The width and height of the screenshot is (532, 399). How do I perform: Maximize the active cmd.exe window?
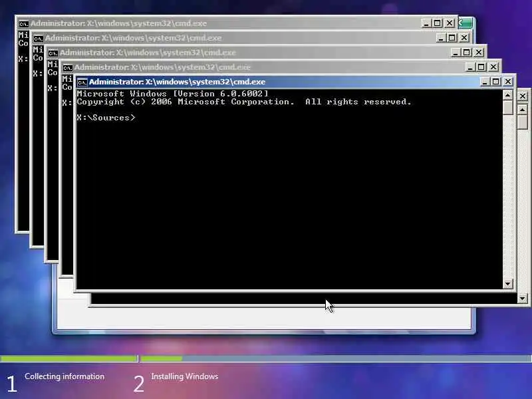[495, 82]
